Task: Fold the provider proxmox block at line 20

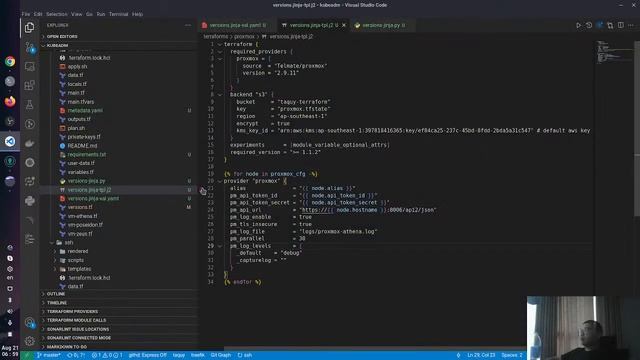Action: 220,181
